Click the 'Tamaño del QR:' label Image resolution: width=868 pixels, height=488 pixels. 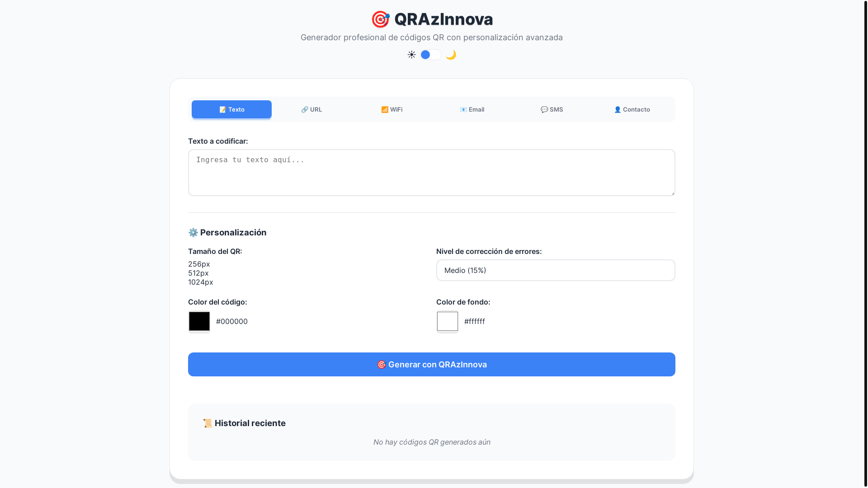215,251
